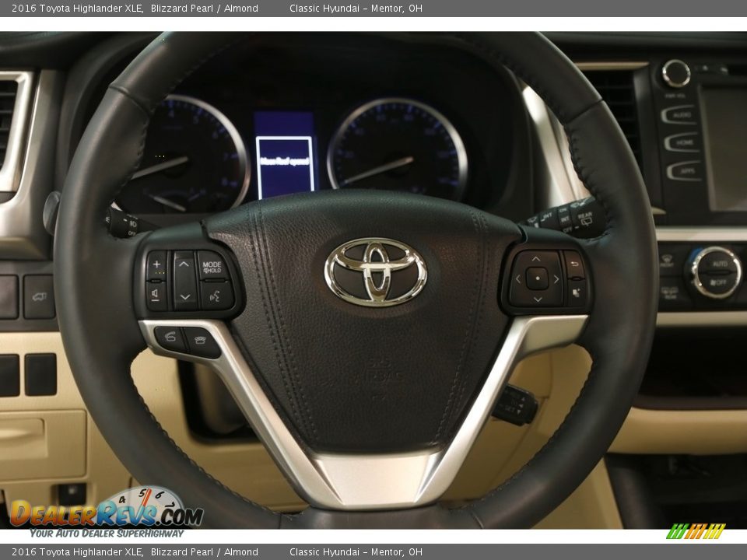Enable AUTO climate mode on the dial
This screenshot has width=747, height=560.
point(720,263)
